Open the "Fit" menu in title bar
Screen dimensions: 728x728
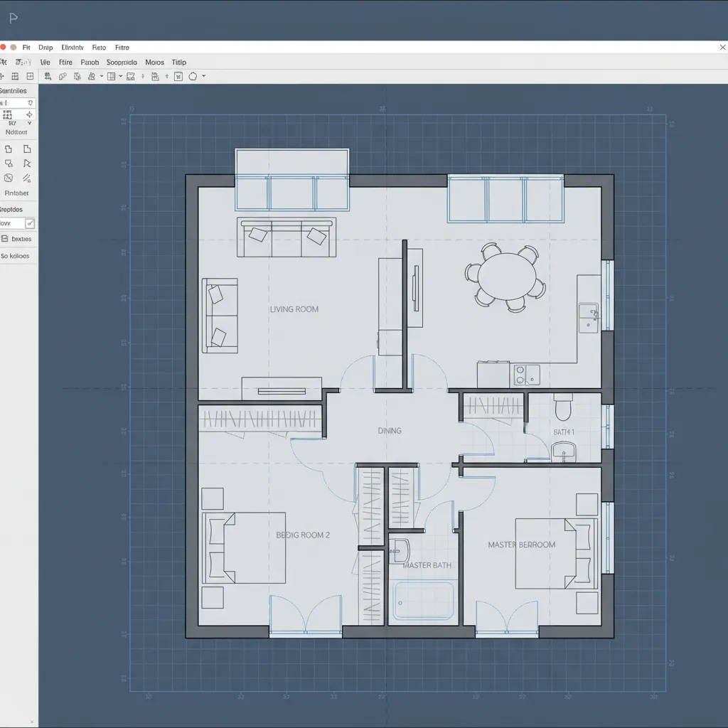[x=26, y=48]
